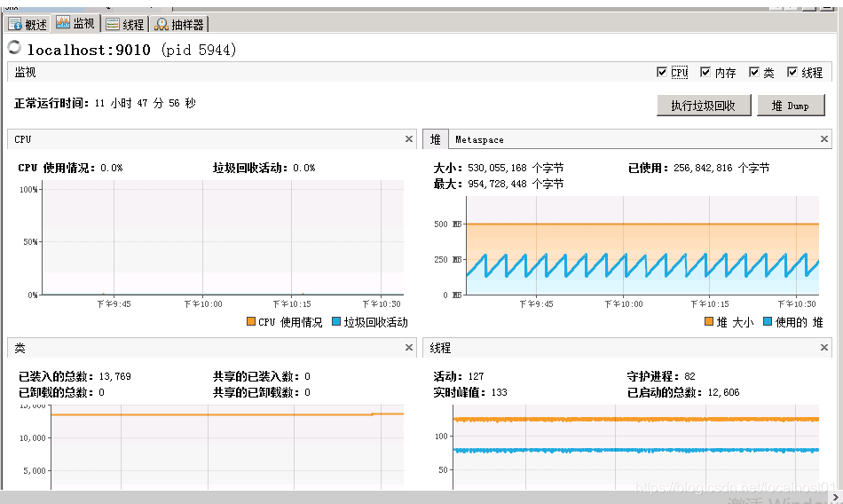This screenshot has height=504, width=843.
Task: Click the uptime value 11 小时 47 分 56 秒
Action: 146,103
